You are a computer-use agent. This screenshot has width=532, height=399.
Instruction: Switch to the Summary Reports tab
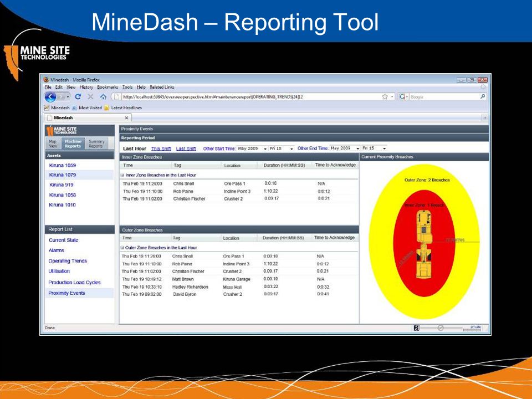pos(96,144)
